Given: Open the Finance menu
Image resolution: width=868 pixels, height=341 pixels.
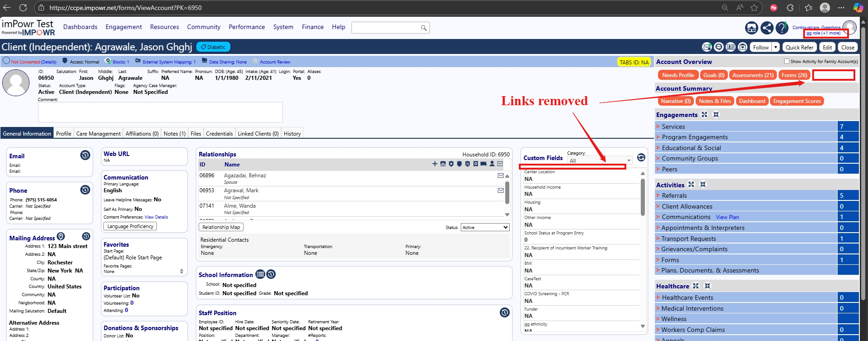Looking at the screenshot, I should point(313,27).
